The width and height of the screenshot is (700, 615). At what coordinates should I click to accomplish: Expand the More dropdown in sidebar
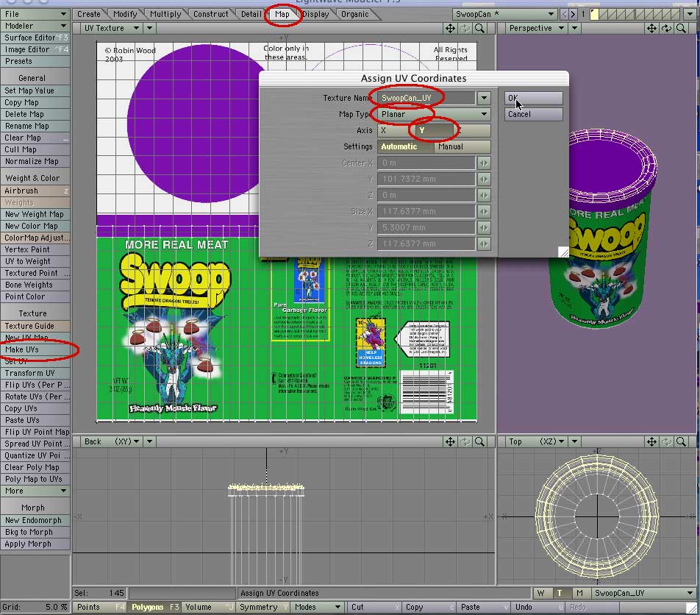(35, 491)
